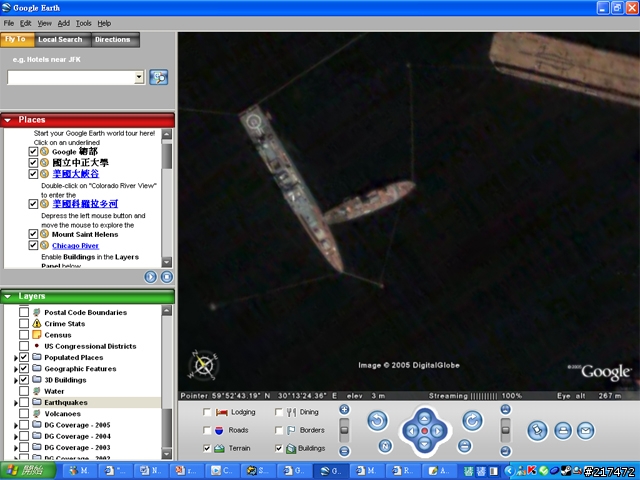Open the View menu
Viewport: 640px width, 480px height.
point(44,23)
